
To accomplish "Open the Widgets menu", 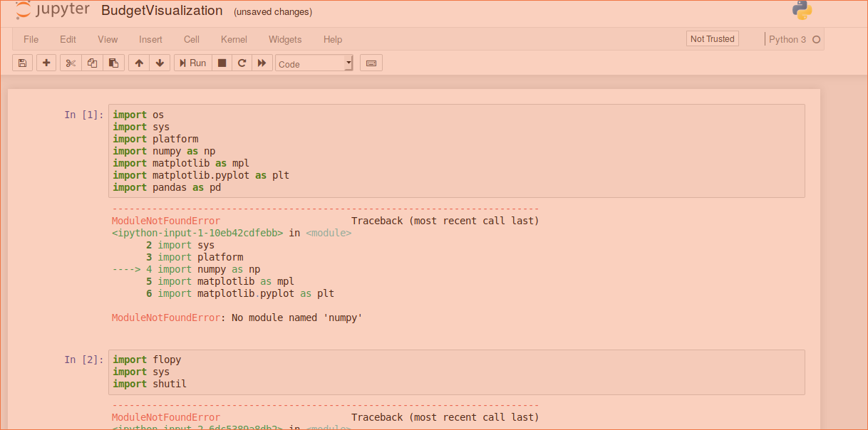I will pos(285,39).
